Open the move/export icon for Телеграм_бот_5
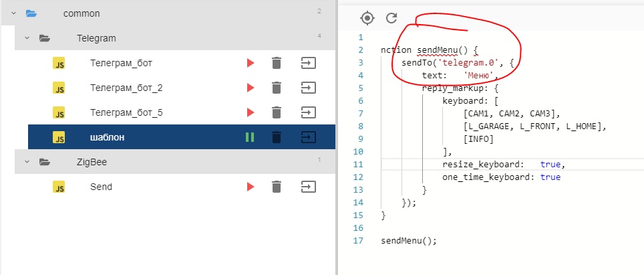644x275 pixels. 309,112
